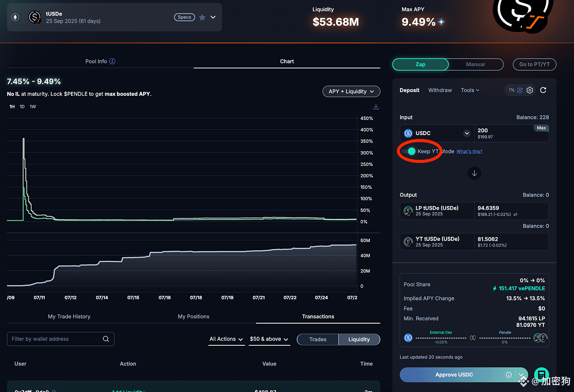
Task: Switch to Manual mode
Action: pos(475,64)
